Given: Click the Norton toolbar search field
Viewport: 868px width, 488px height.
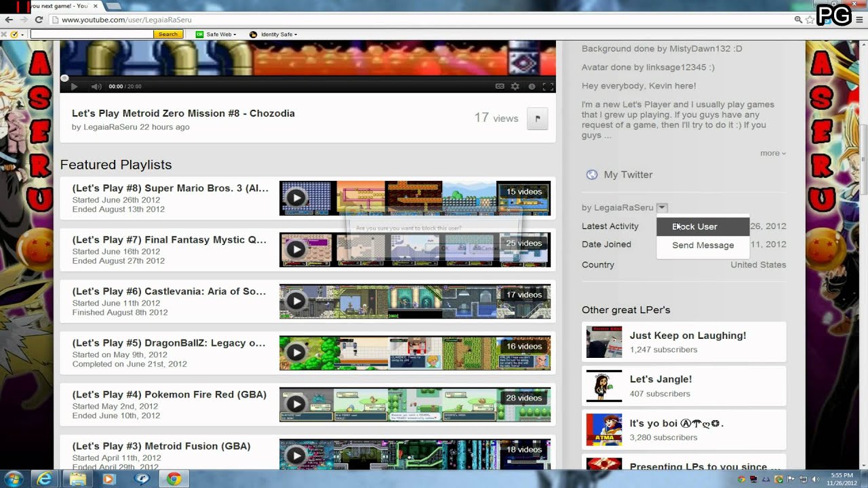Looking at the screenshot, I should point(92,34).
